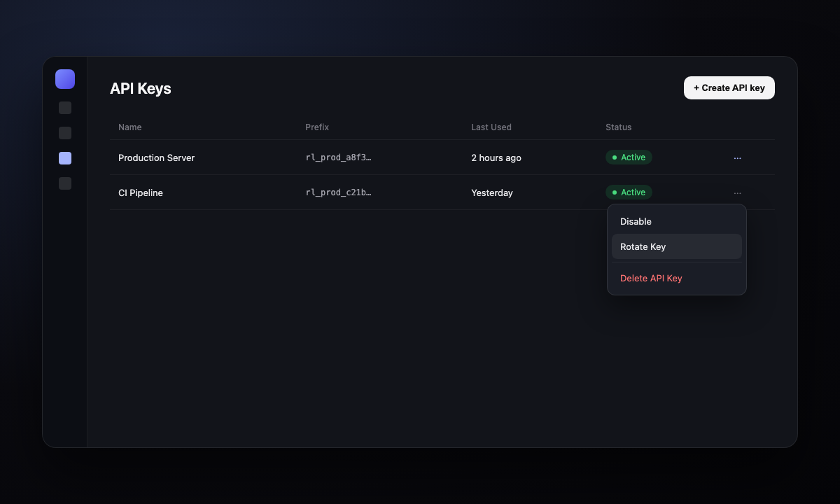Click the Last Used column header
The width and height of the screenshot is (840, 504).
click(491, 127)
